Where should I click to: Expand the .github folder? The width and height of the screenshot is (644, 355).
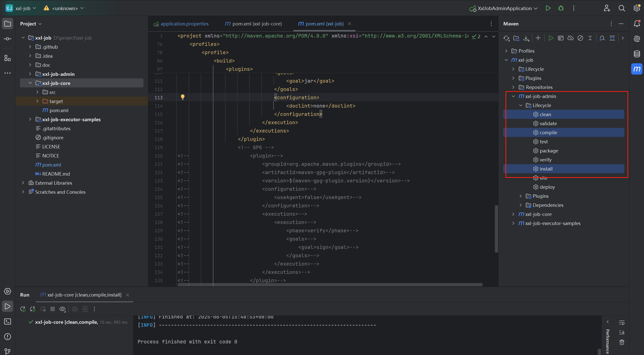point(30,47)
